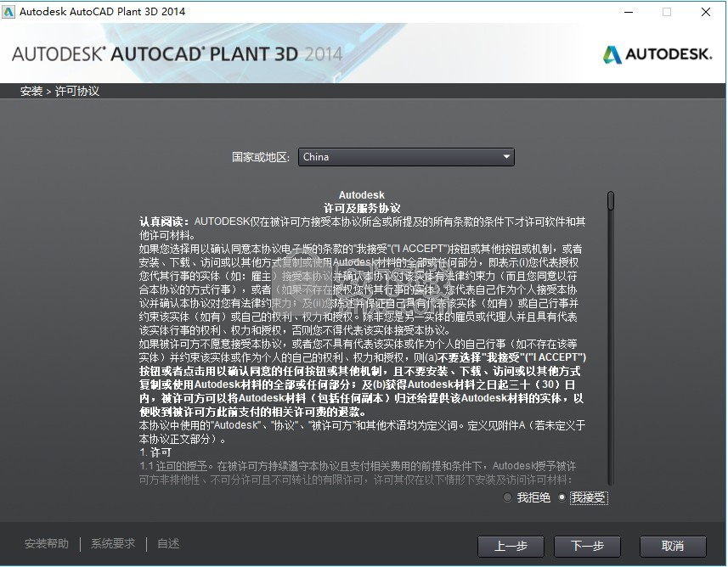Screen dimensions: 728x567
Task: Click the 认真阅读 bold text in agreement
Action: click(x=164, y=222)
